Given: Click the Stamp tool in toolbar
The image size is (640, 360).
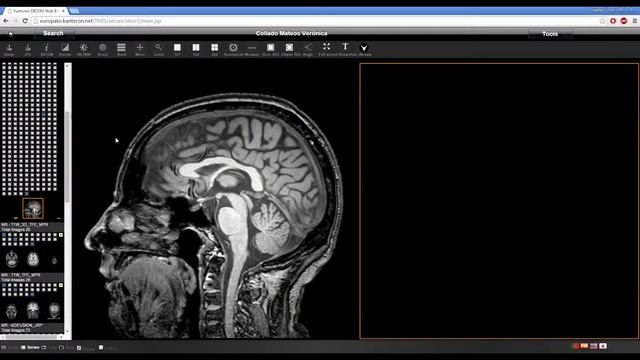Looking at the screenshot, I should tap(9, 49).
